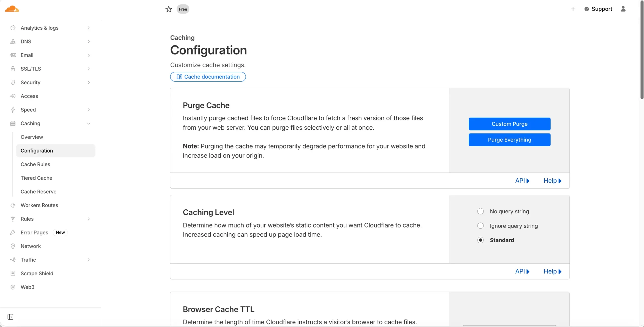Select Configuration in the Caching submenu
The width and height of the screenshot is (644, 327).
(x=56, y=151)
